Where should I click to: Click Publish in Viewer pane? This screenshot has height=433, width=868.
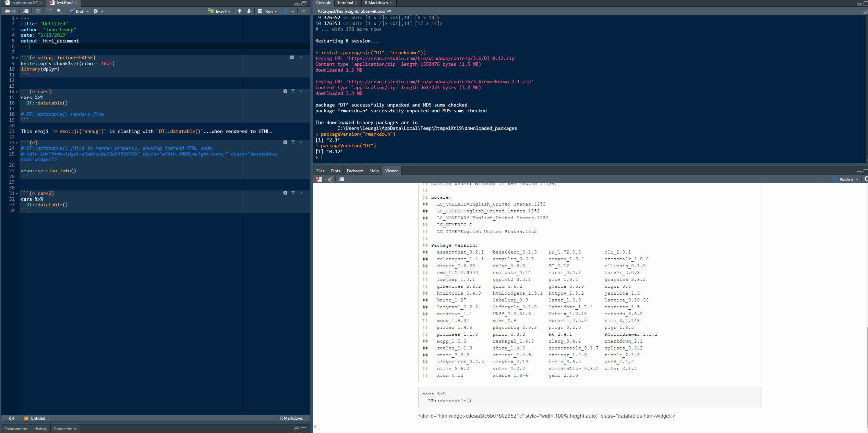click(x=843, y=179)
